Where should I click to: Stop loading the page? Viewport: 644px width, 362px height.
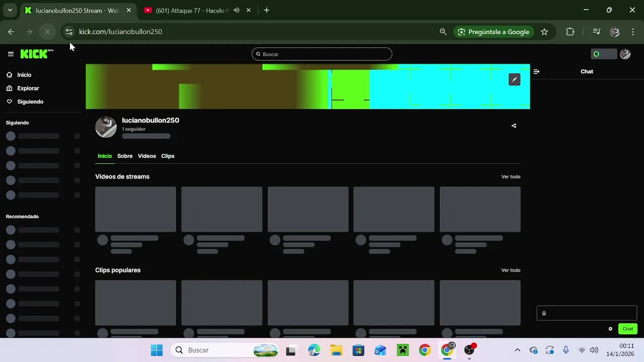[47, 32]
